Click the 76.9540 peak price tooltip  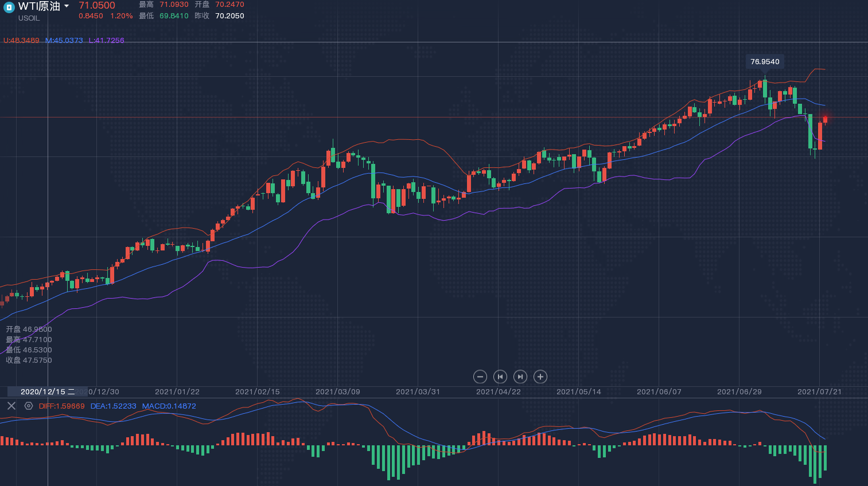coord(765,61)
